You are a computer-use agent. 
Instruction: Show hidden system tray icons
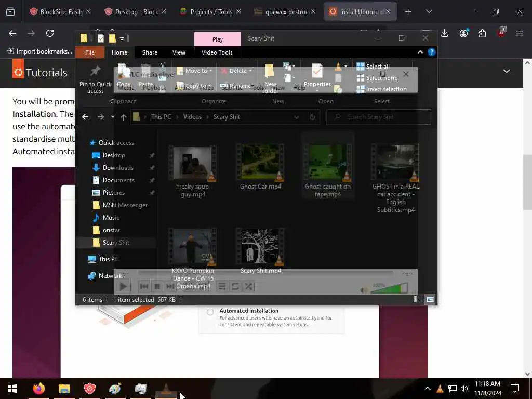pyautogui.click(x=428, y=389)
